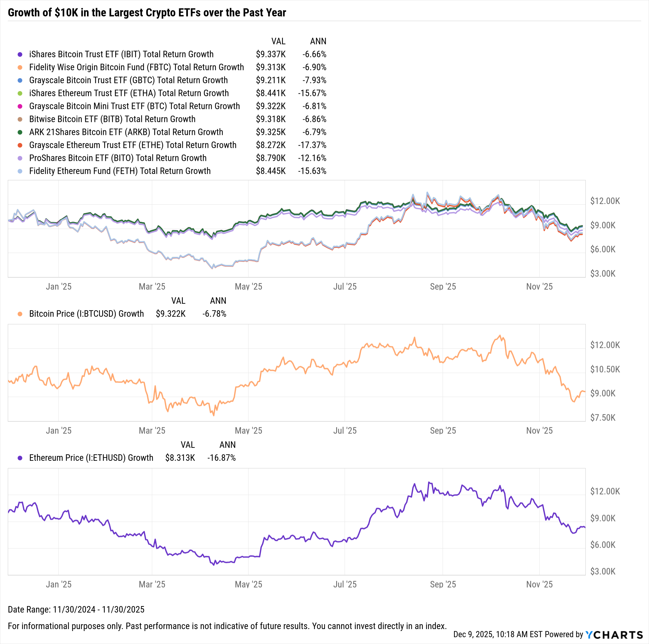Select the Fidelity Ethereum Fund (FETH) legend label
649x644 pixels.
[120, 171]
